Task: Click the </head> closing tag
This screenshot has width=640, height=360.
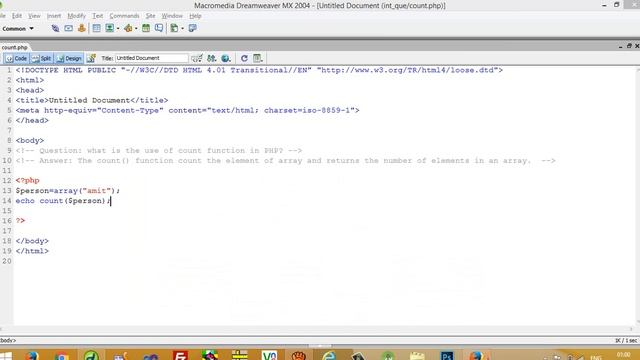Action: (x=32, y=120)
